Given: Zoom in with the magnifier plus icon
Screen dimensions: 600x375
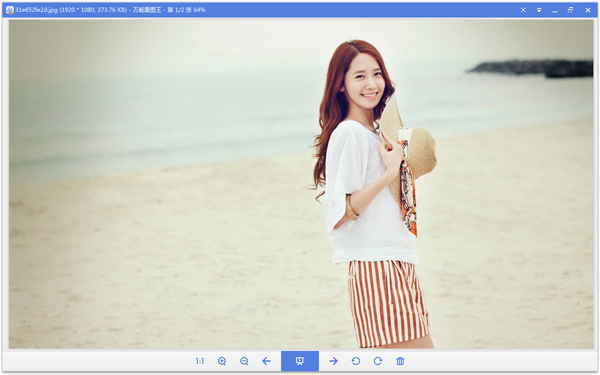Looking at the screenshot, I should point(222,361).
